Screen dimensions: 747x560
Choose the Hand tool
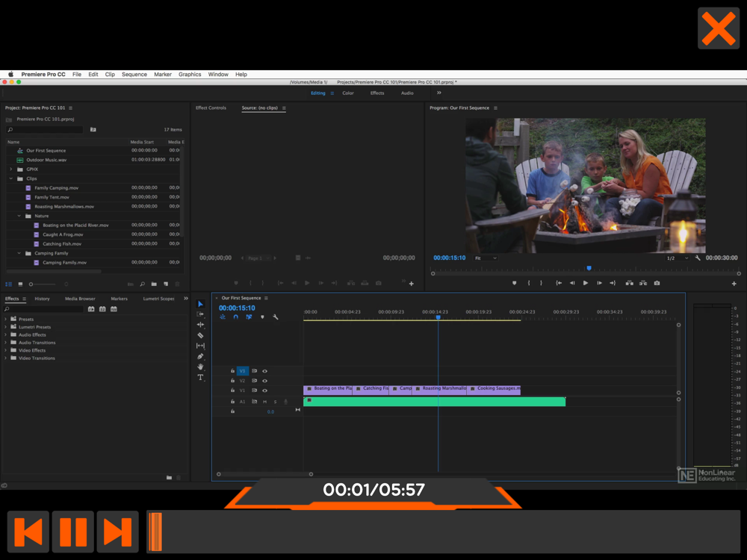click(x=200, y=367)
